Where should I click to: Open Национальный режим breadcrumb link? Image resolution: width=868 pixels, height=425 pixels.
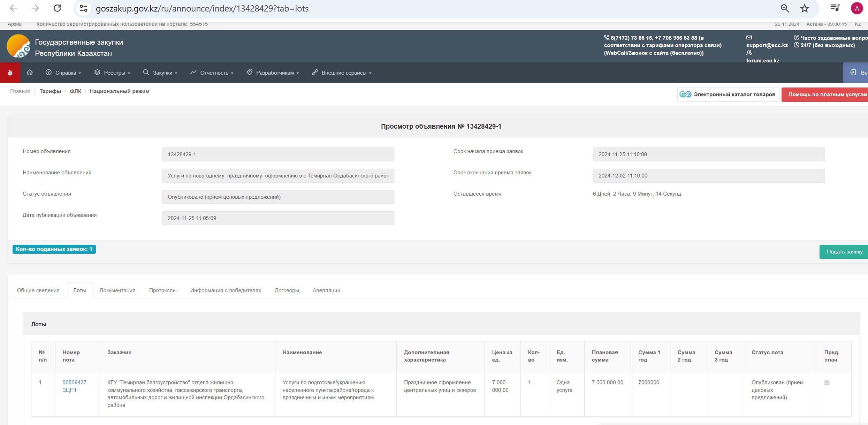click(120, 91)
